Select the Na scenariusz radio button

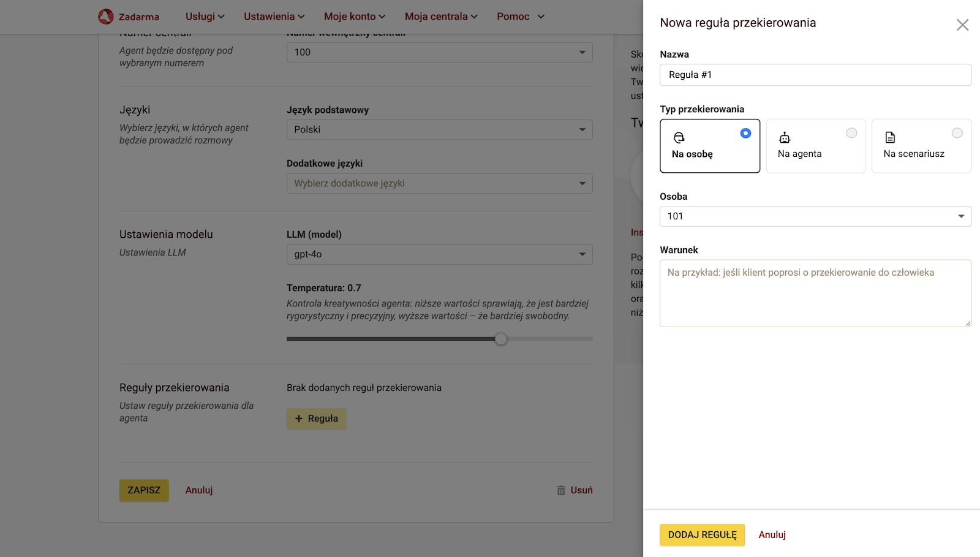click(x=957, y=133)
